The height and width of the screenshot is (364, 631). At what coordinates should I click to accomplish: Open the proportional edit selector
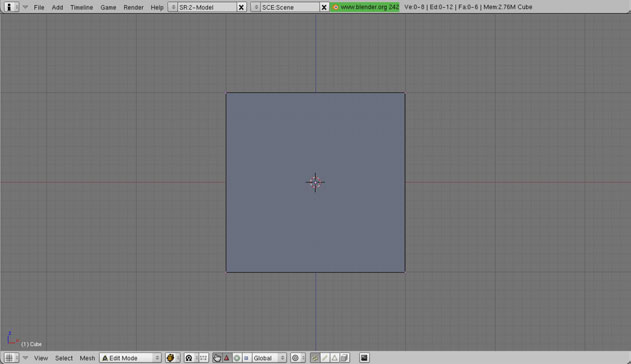pos(298,358)
